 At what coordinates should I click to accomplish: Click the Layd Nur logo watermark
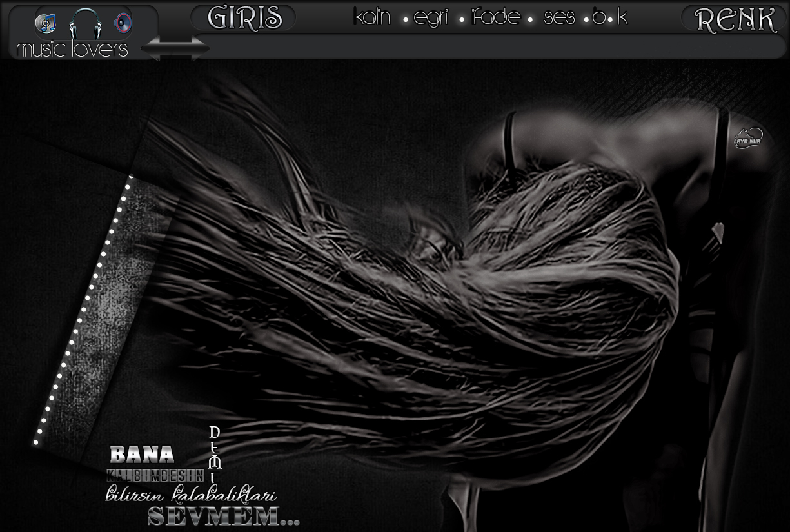[747, 139]
